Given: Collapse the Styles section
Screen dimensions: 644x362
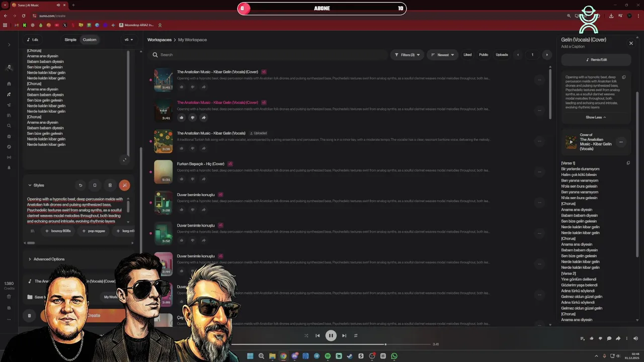Looking at the screenshot, I should point(36,185).
